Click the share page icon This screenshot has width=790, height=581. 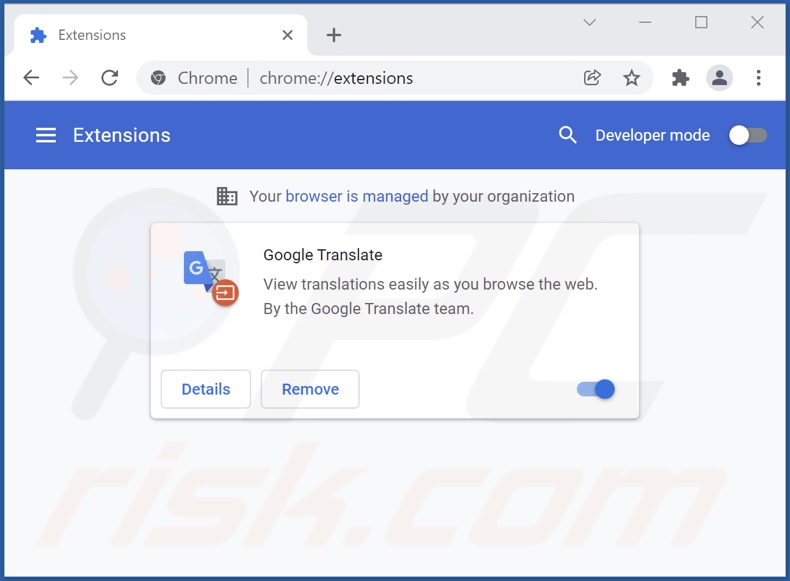tap(592, 78)
